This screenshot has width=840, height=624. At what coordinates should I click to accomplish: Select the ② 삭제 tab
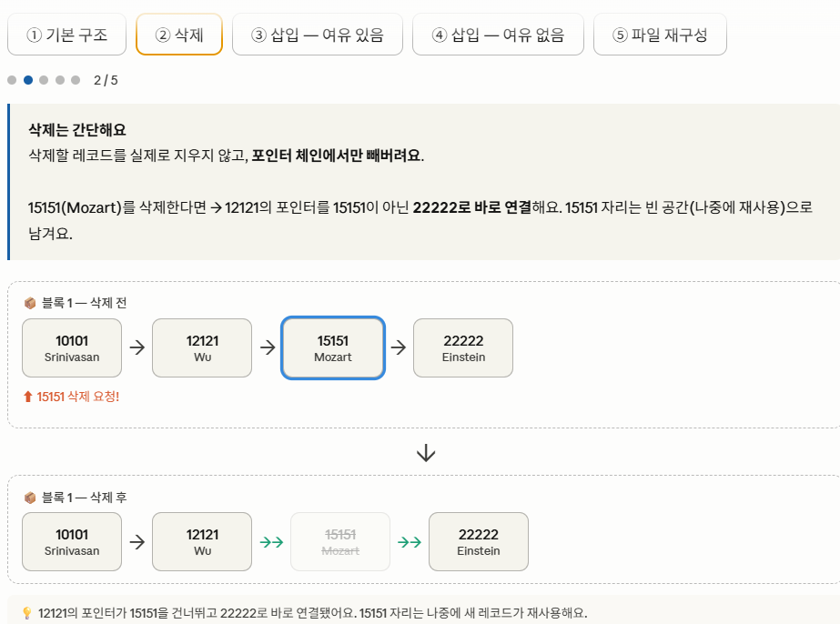click(179, 35)
